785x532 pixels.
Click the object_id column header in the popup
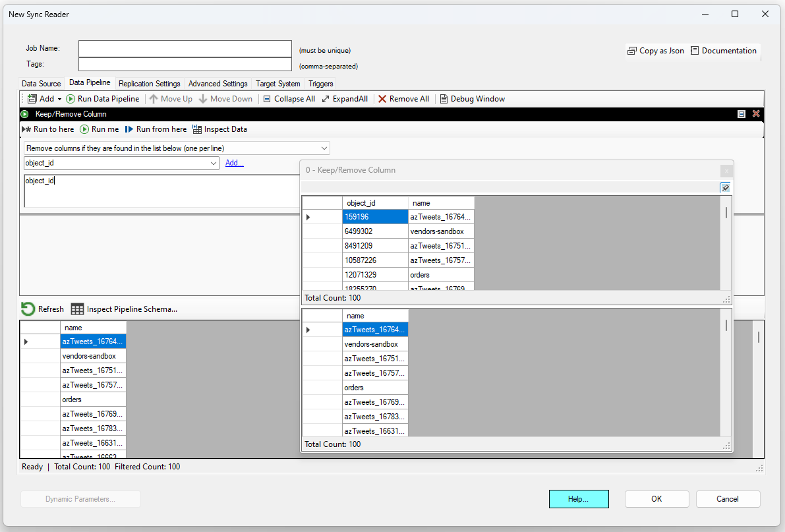(x=375, y=203)
